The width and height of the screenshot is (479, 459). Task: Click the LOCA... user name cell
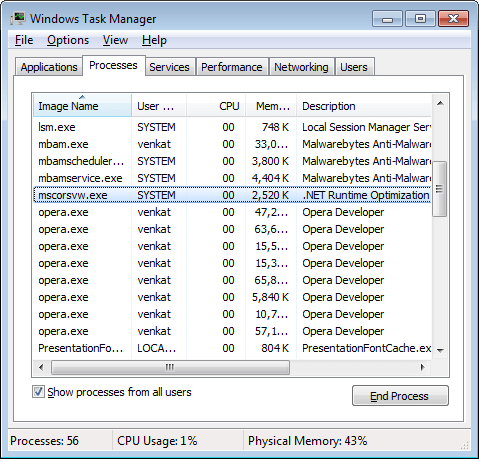[x=157, y=348]
